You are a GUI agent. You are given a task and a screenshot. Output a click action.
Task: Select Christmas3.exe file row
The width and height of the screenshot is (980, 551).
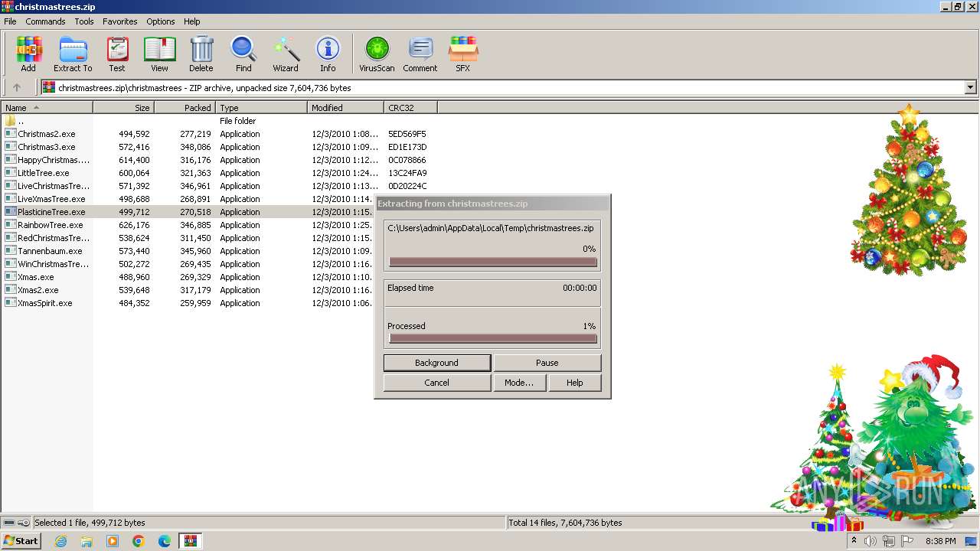coord(220,147)
